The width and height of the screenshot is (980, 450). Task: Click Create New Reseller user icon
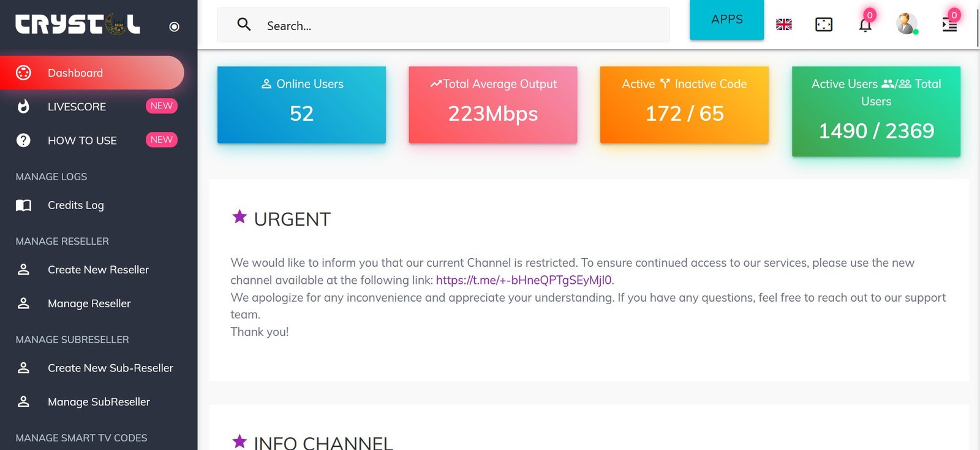pyautogui.click(x=23, y=270)
